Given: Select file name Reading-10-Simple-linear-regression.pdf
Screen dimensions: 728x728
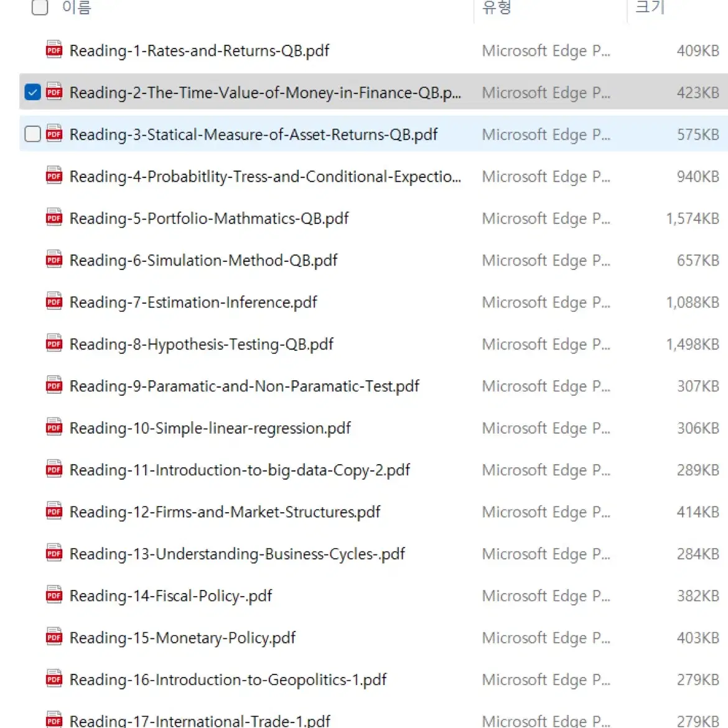Looking at the screenshot, I should coord(210,428).
